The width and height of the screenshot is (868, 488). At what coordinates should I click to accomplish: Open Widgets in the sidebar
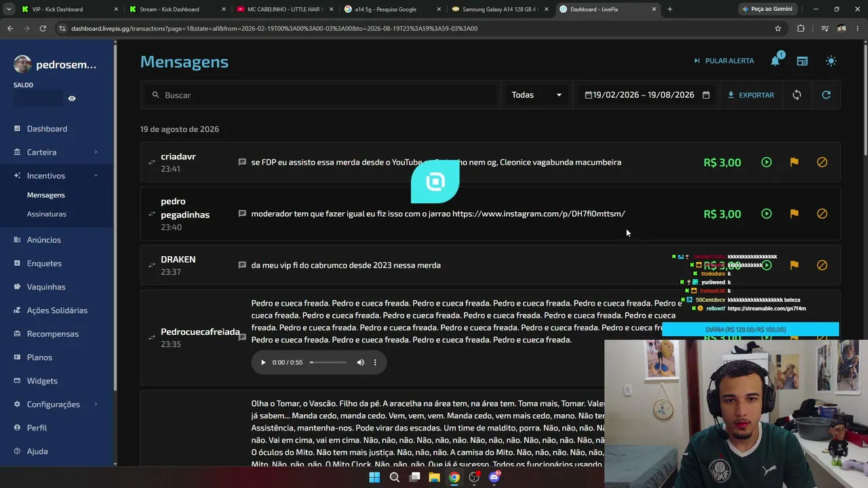click(42, 381)
